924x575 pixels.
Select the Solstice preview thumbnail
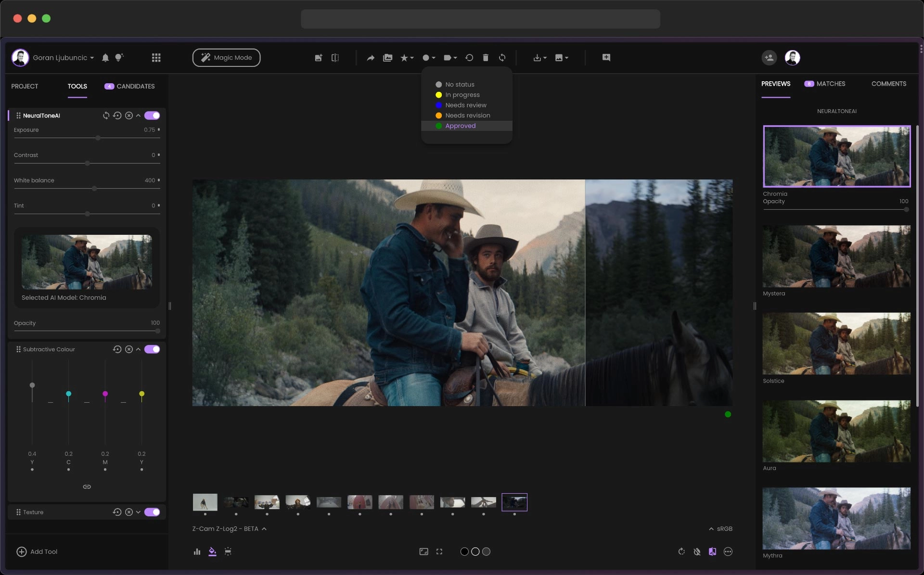(836, 344)
